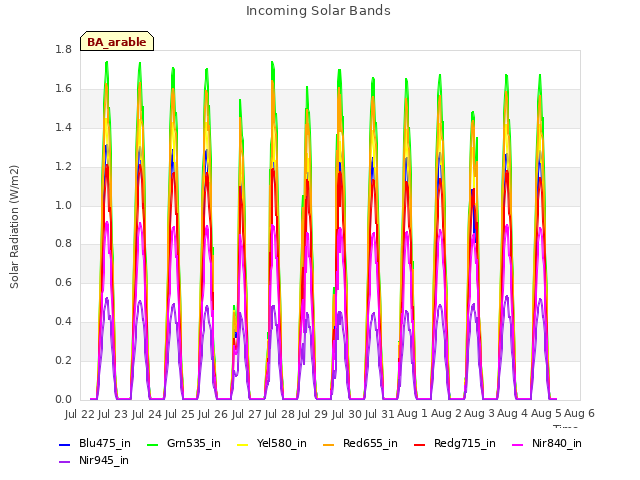This screenshot has width=640, height=480.
Task: Click the Aug 3 x-axis tick label
Action: point(479,414)
